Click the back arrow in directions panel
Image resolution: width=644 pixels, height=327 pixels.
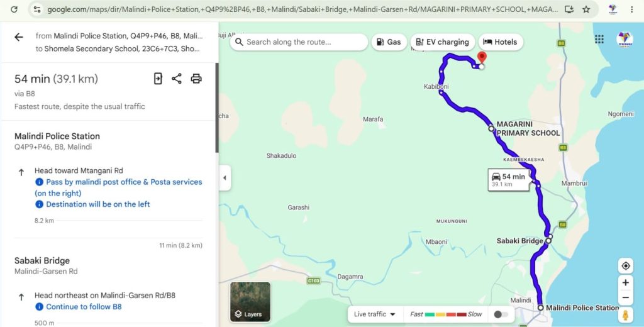(19, 37)
